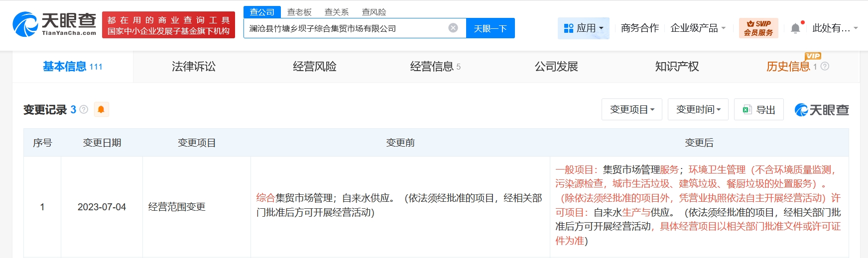Click help question mark beside 变更记录
868x258 pixels.
84,109
